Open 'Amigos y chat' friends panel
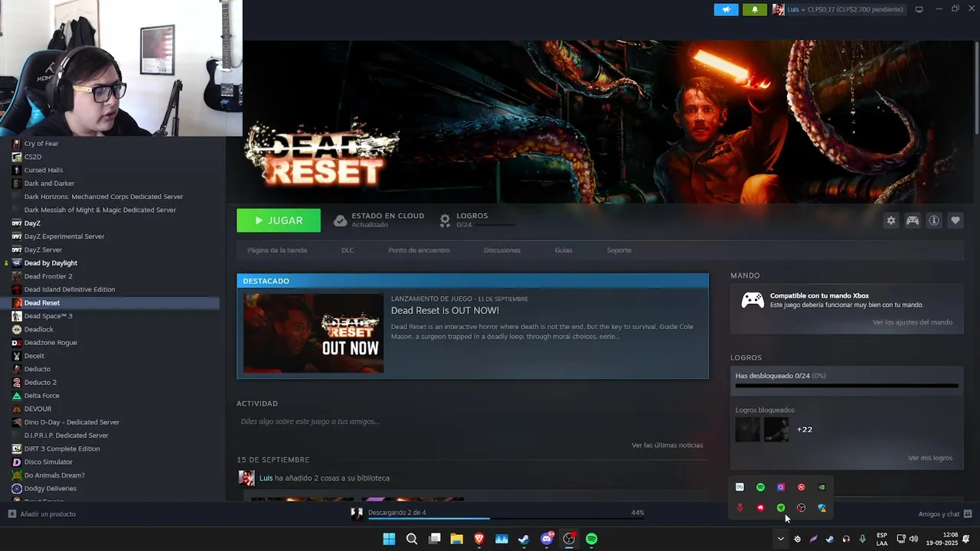This screenshot has height=551, width=980. [x=945, y=514]
